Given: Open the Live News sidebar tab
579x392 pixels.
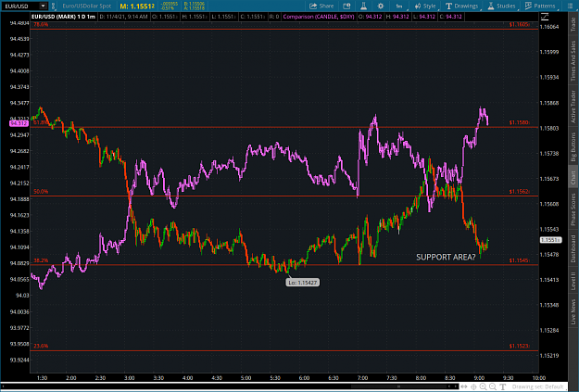Looking at the screenshot, I should 573,311.
